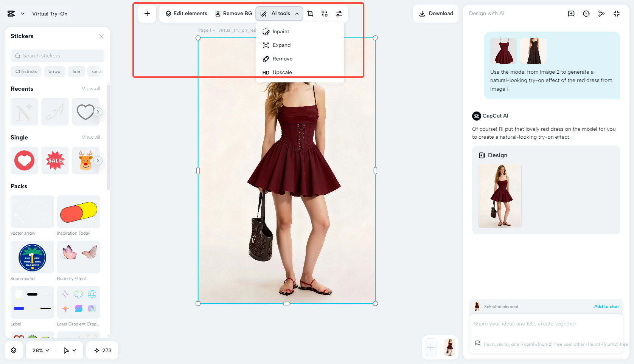Add a new comment in the AI panel

[x=571, y=13]
